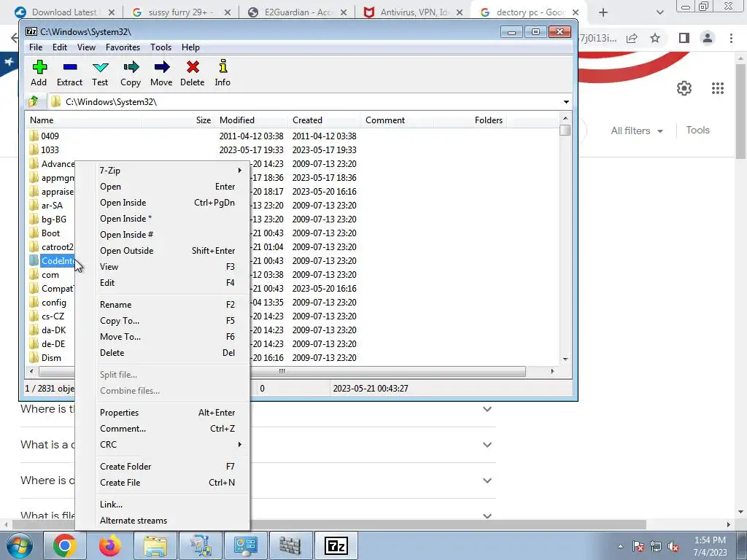Expand the 'Where is c' question chevron
The image size is (747, 560).
[x=487, y=481]
